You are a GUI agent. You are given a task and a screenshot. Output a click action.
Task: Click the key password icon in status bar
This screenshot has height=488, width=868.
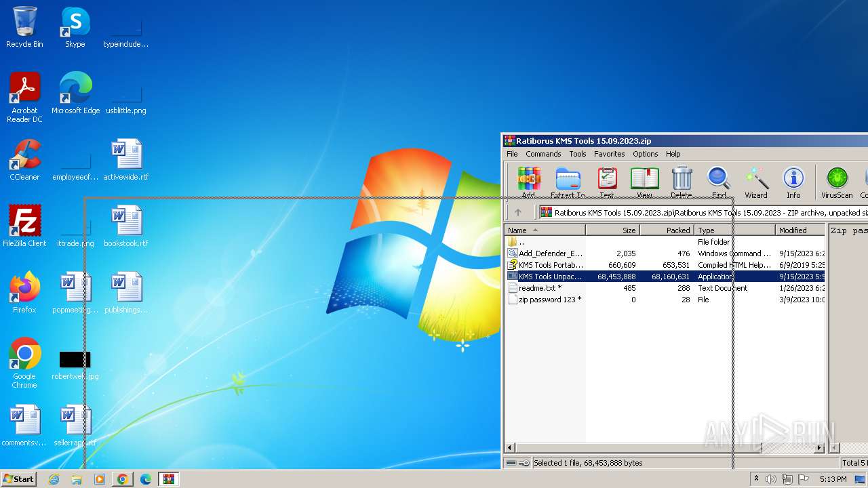coord(524,463)
